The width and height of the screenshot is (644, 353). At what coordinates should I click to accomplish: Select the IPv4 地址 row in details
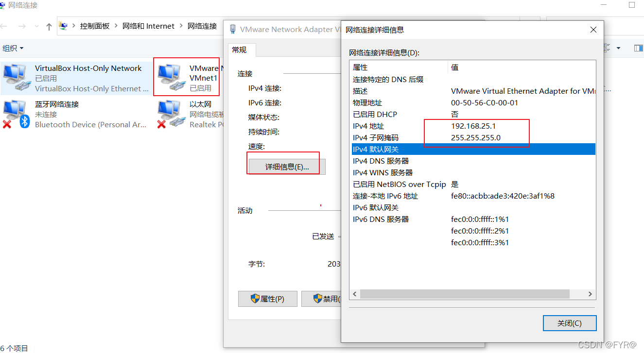[472, 126]
